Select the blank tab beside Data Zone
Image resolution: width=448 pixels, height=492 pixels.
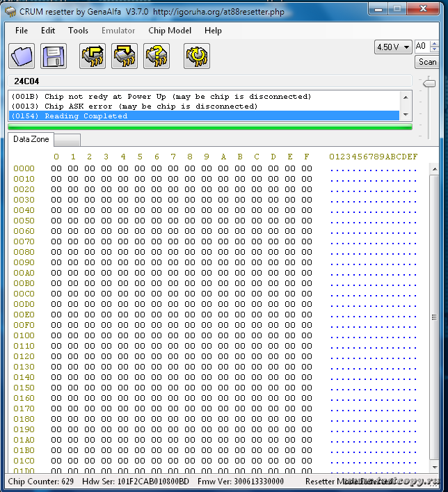click(x=67, y=140)
